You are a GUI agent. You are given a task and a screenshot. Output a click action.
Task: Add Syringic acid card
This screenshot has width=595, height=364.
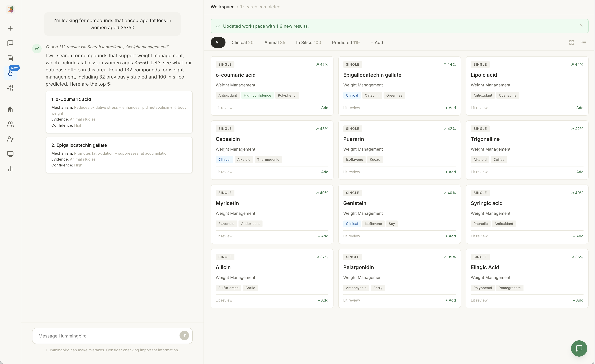(x=578, y=236)
